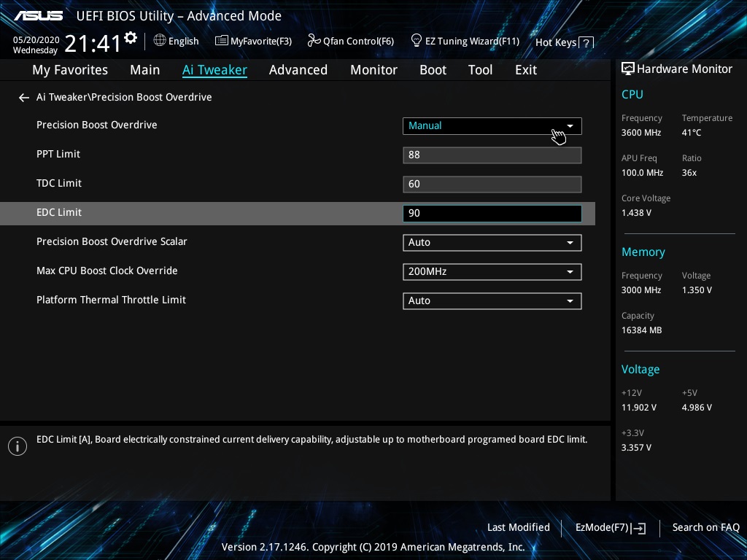Click the Hot Keys label
This screenshot has height=560, width=747.
[x=556, y=43]
